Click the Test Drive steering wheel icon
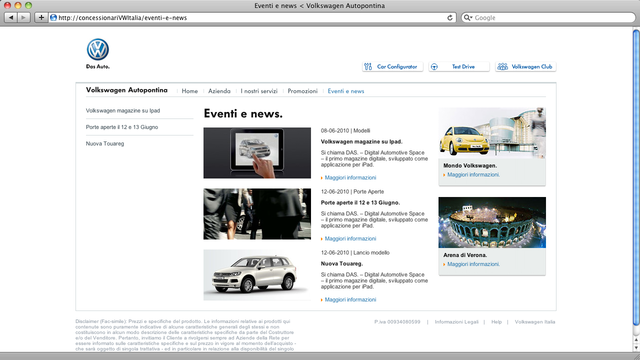This screenshot has height=360, width=640. [x=434, y=67]
